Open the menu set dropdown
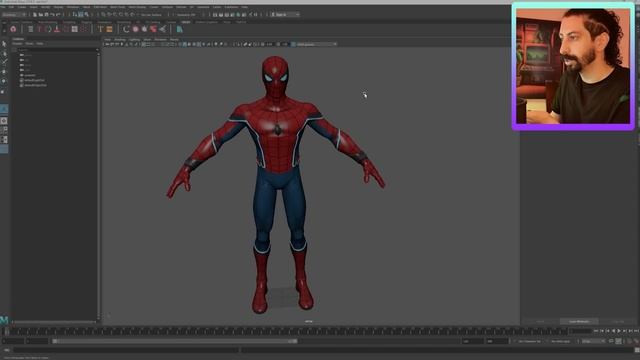Image resolution: width=640 pixels, height=360 pixels. pyautogui.click(x=14, y=15)
